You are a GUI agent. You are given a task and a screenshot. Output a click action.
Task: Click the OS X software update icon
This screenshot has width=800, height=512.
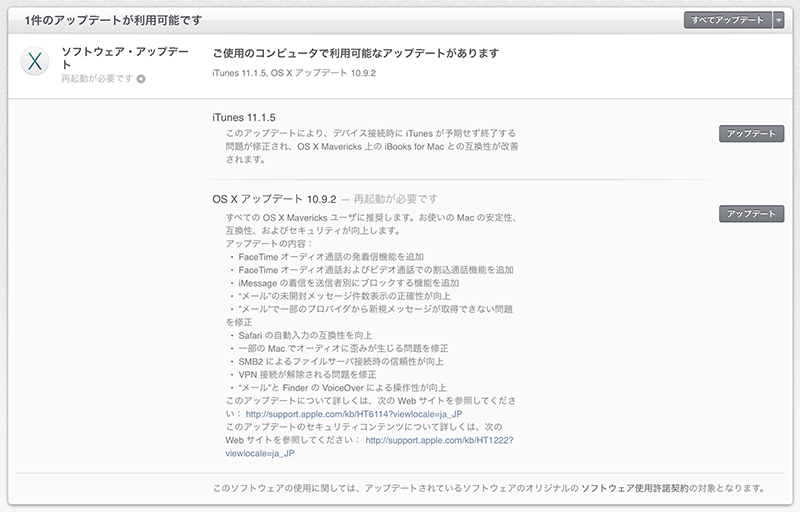pos(35,61)
